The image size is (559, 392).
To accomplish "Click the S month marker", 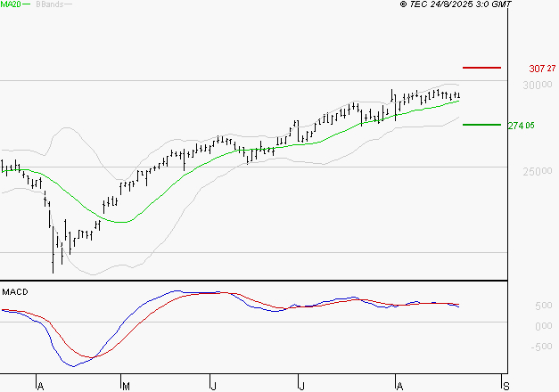I will point(506,387).
